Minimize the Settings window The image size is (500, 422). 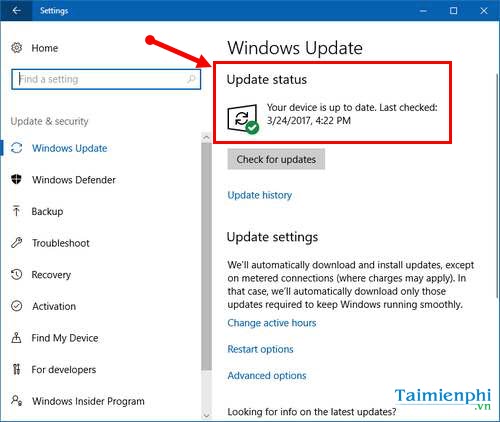tap(423, 11)
